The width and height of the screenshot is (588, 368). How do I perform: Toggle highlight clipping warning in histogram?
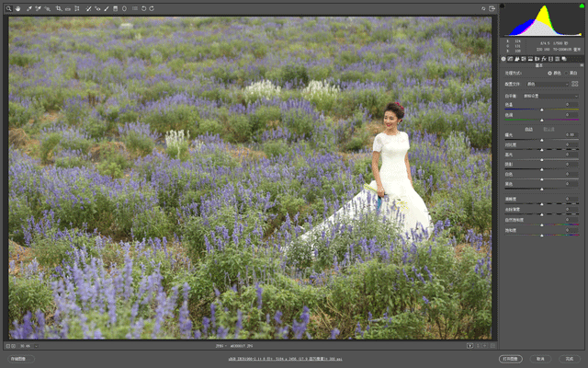[582, 6]
